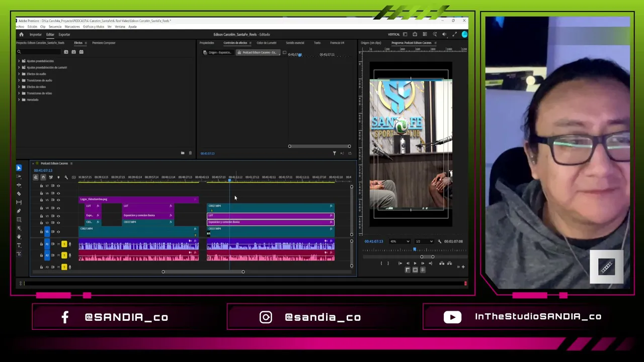Viewport: 644px width, 362px height.
Task: Select Logos_VideoSombra.png clip on V5
Action: point(139,200)
